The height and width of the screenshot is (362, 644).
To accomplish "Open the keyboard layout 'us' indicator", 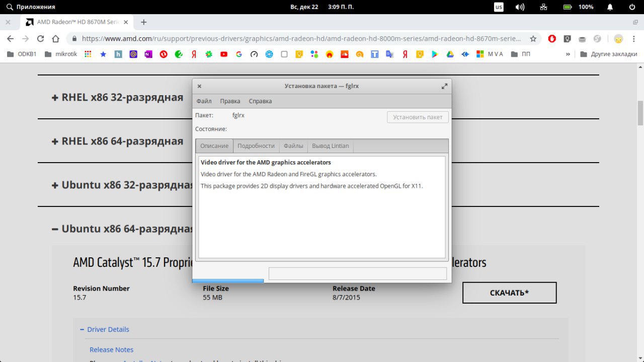I will (x=499, y=7).
